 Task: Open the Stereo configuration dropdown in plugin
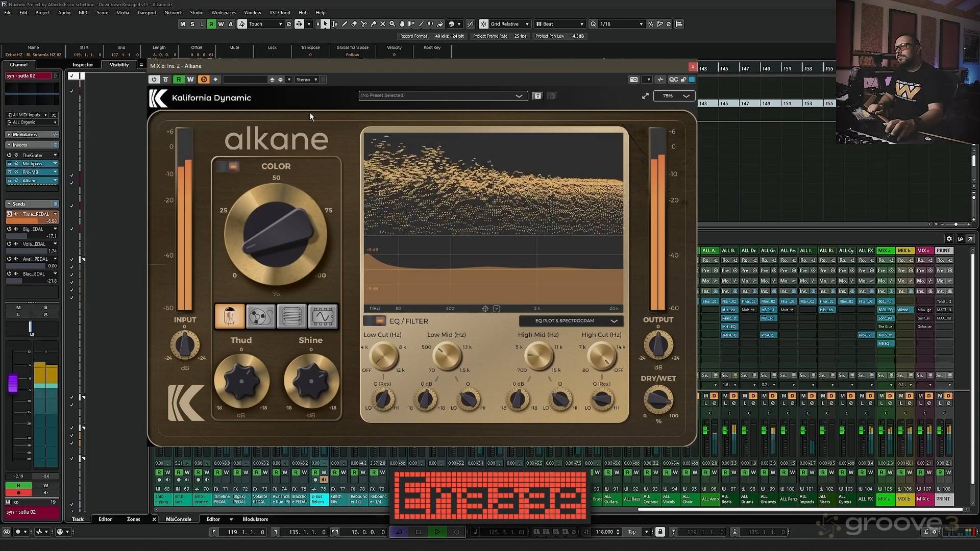click(x=307, y=80)
